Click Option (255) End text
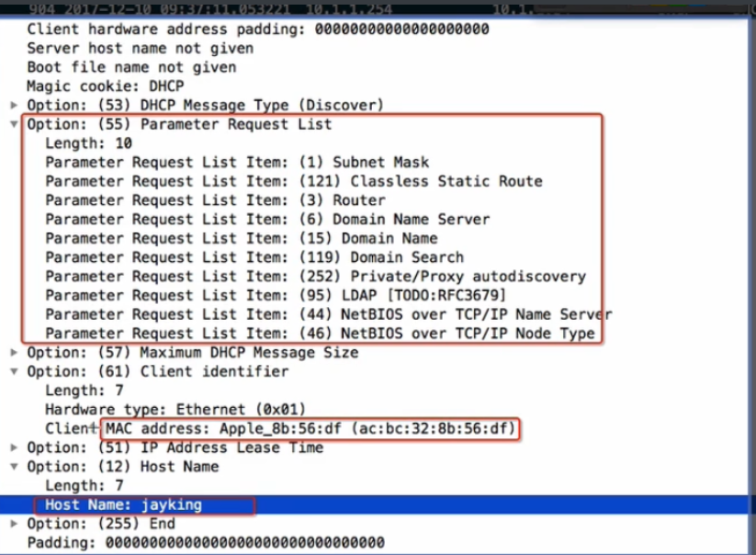The image size is (756, 555). [x=101, y=524]
